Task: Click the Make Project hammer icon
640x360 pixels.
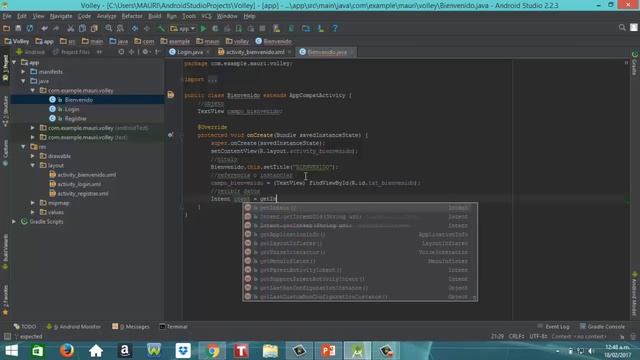Action: (161, 29)
